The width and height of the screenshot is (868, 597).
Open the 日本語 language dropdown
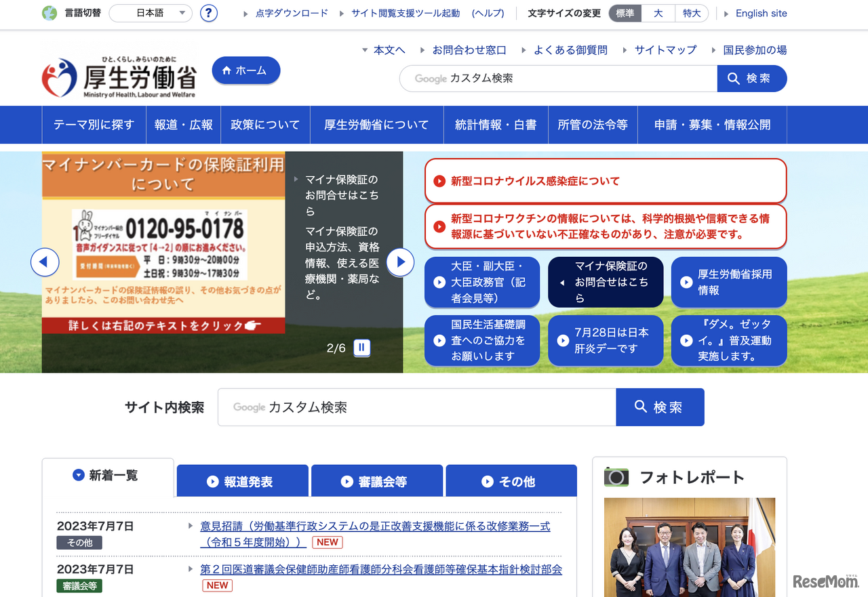coord(150,13)
